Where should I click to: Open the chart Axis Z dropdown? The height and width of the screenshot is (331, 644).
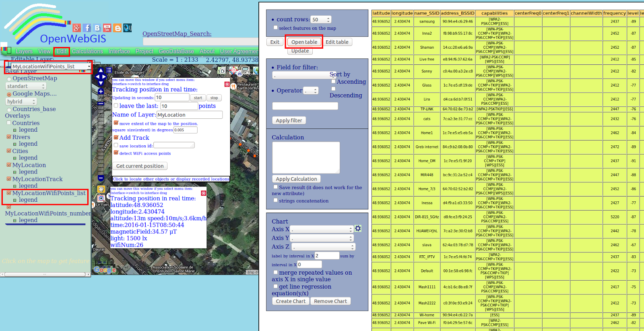point(324,247)
